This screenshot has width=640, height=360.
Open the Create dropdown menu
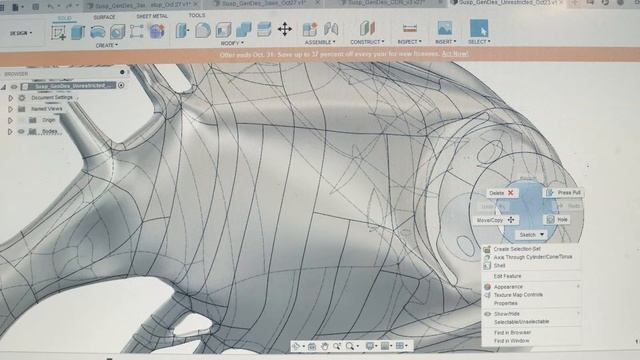click(x=107, y=45)
